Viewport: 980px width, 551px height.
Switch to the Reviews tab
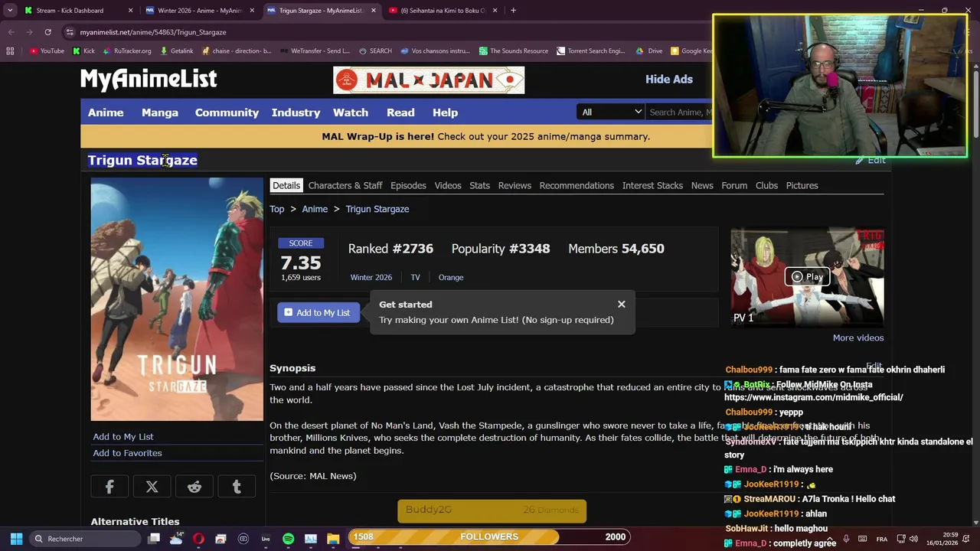[514, 185]
